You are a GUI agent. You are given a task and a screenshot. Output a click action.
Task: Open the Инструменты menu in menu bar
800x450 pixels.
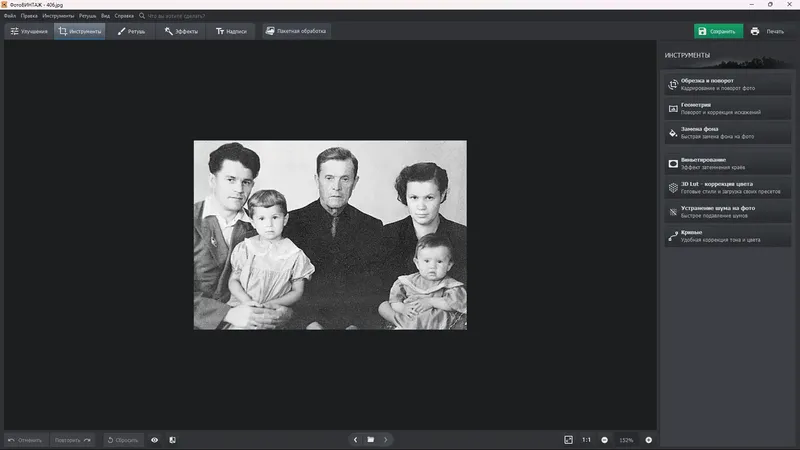[58, 16]
